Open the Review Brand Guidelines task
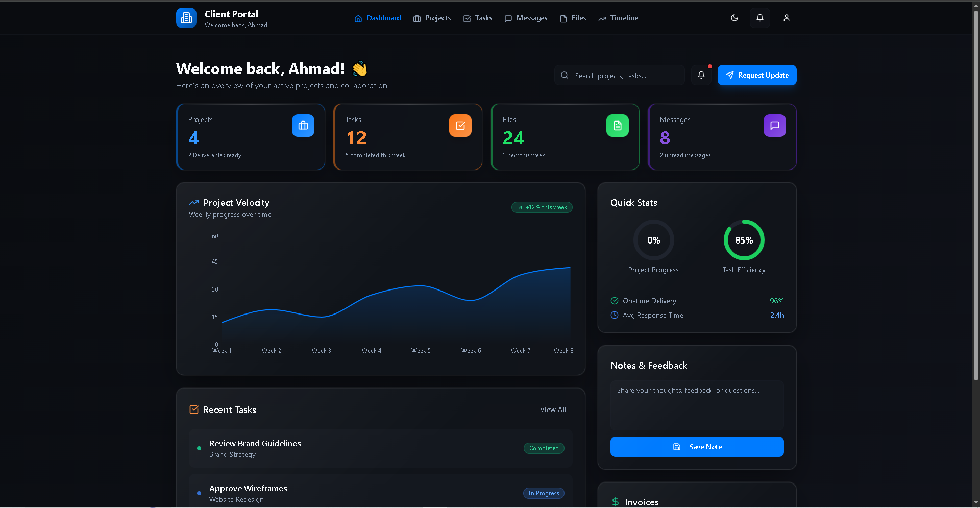 click(381, 448)
